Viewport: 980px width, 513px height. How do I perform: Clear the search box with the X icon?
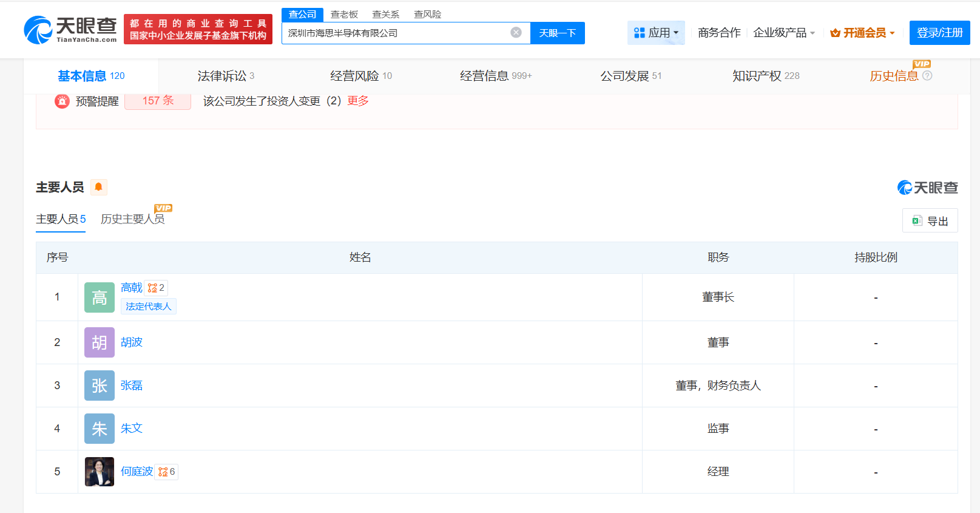click(516, 33)
